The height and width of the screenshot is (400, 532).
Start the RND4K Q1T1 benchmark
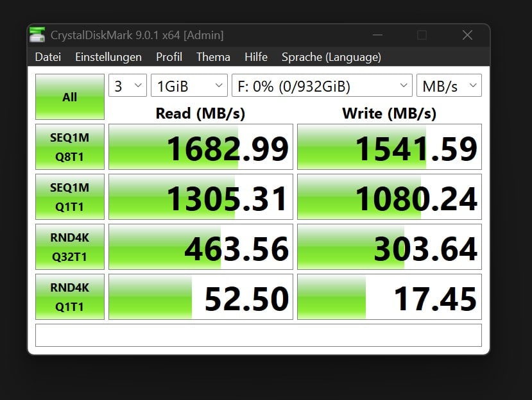(70, 297)
